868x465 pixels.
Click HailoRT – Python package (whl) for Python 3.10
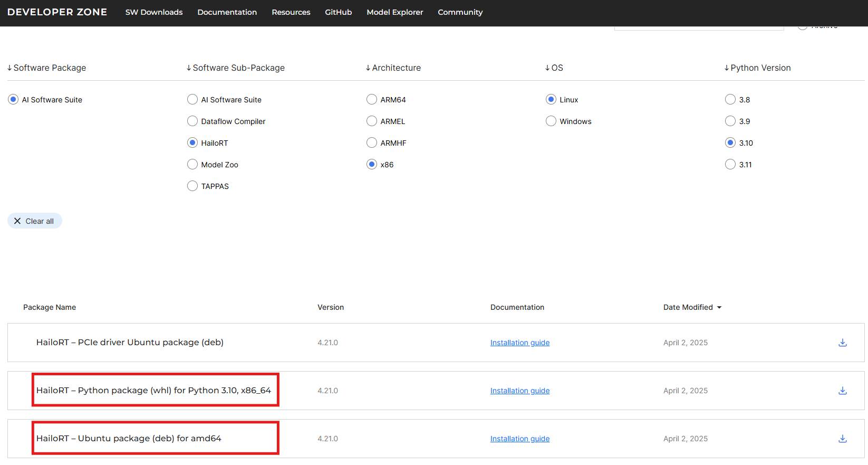(153, 391)
